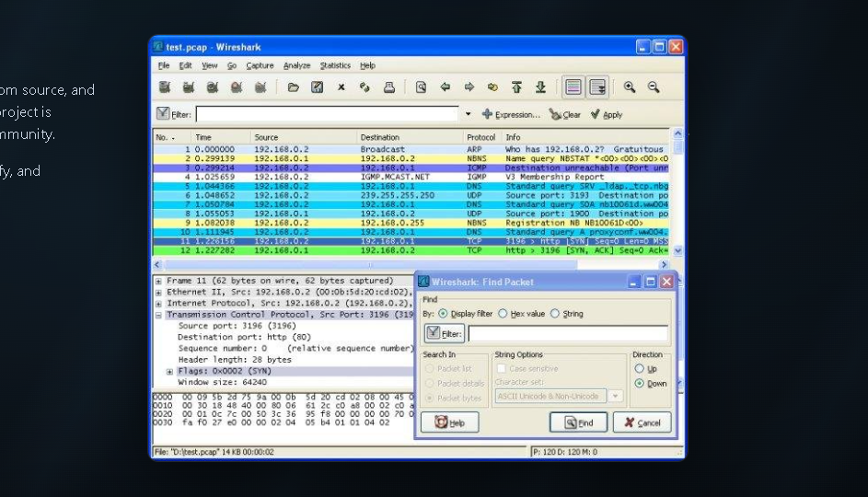868x497 pixels.
Task: Open the View menu
Action: point(209,65)
